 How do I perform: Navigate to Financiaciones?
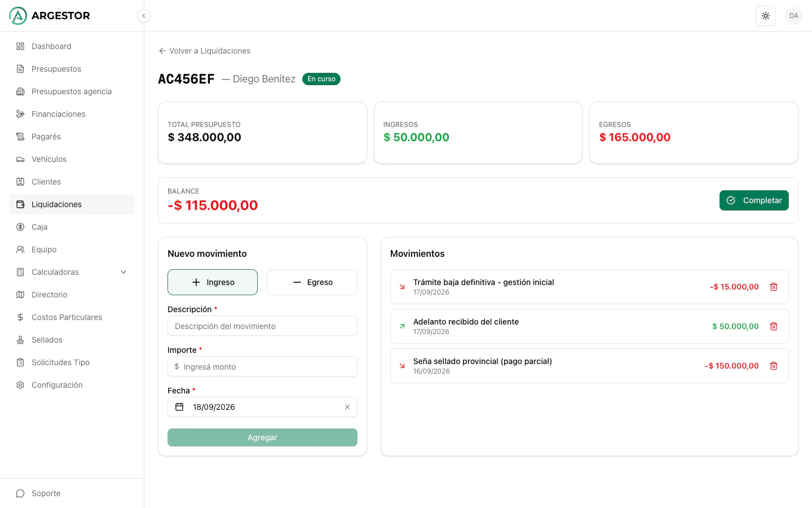(72, 114)
